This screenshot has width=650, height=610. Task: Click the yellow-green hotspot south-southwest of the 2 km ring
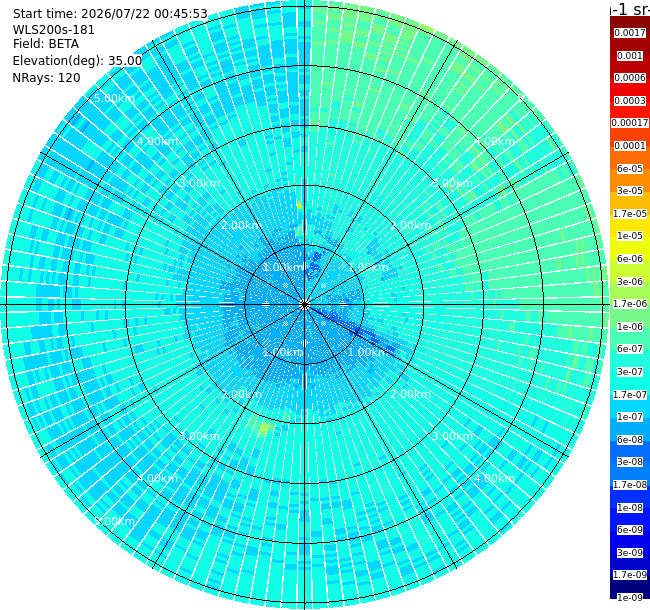(x=264, y=427)
